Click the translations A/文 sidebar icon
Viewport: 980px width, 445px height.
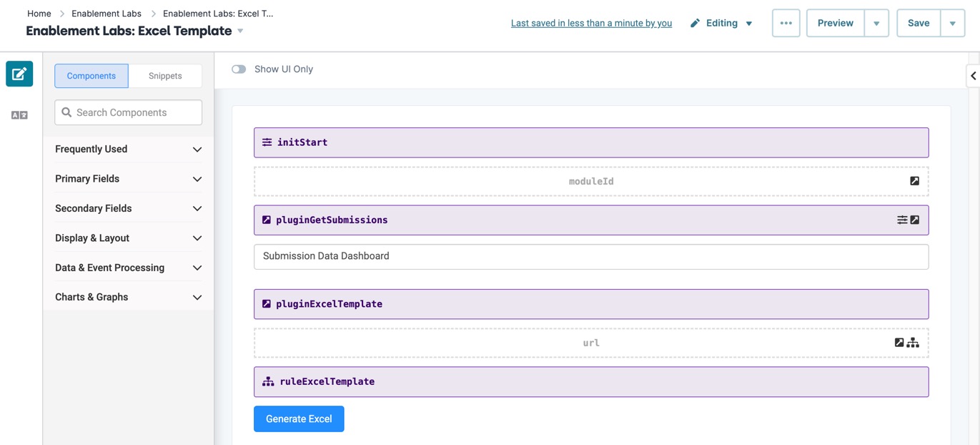[x=19, y=115]
